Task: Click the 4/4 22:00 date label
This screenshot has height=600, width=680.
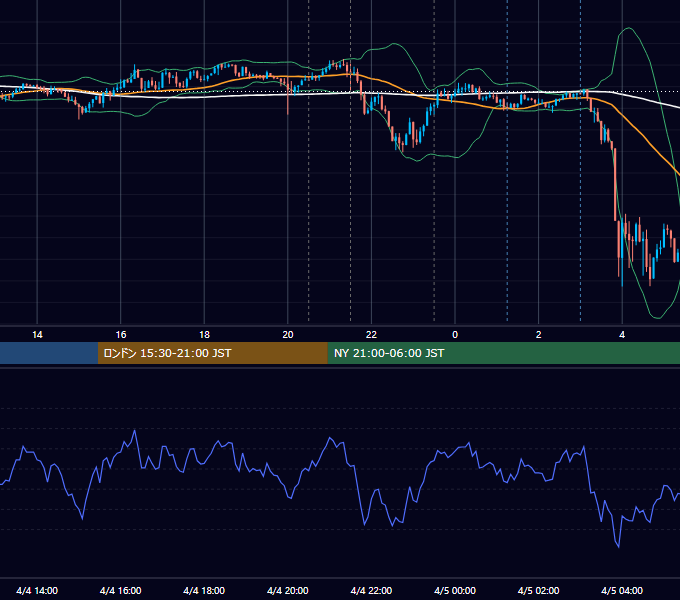Action: [371, 590]
